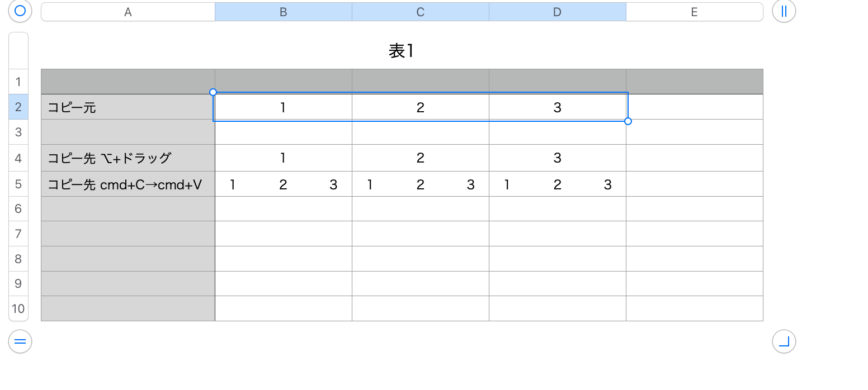This screenshot has height=390, width=868.
Task: Click the add columns handle icon
Action: click(784, 11)
